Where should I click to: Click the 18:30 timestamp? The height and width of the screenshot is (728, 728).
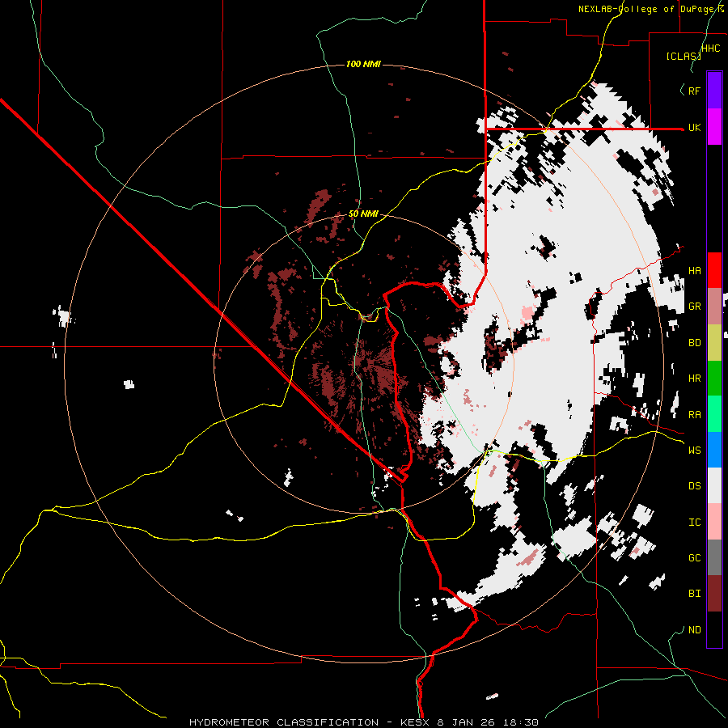523,722
